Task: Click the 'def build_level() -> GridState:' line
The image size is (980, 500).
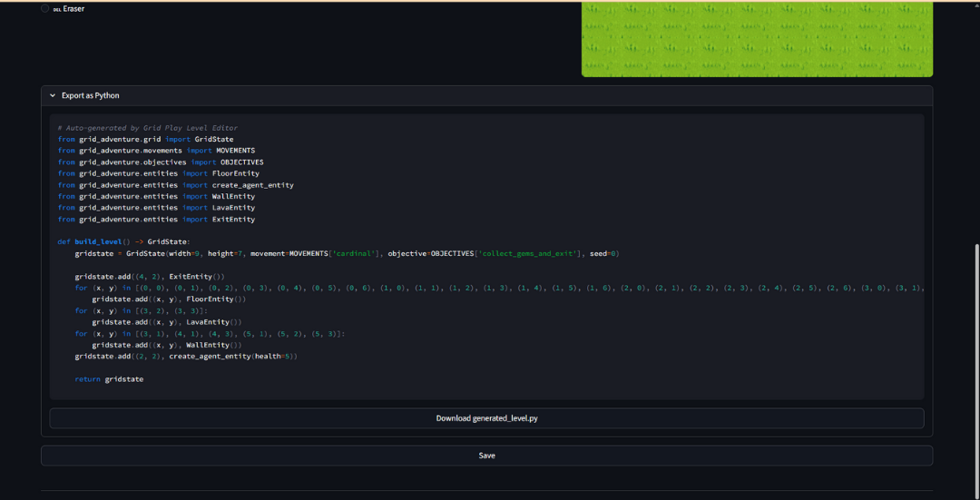Action: pyautogui.click(x=123, y=242)
